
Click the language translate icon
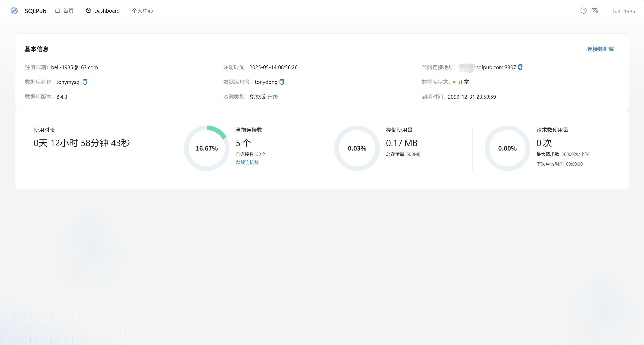point(595,11)
